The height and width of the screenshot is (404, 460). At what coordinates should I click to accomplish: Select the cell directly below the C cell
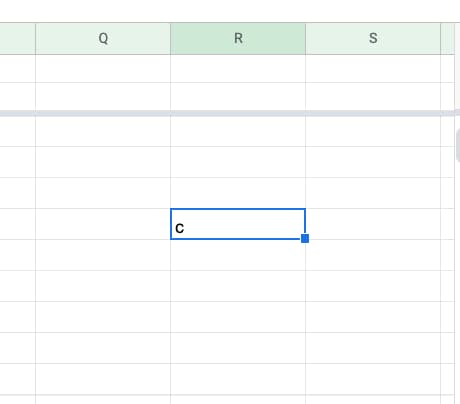click(x=238, y=255)
